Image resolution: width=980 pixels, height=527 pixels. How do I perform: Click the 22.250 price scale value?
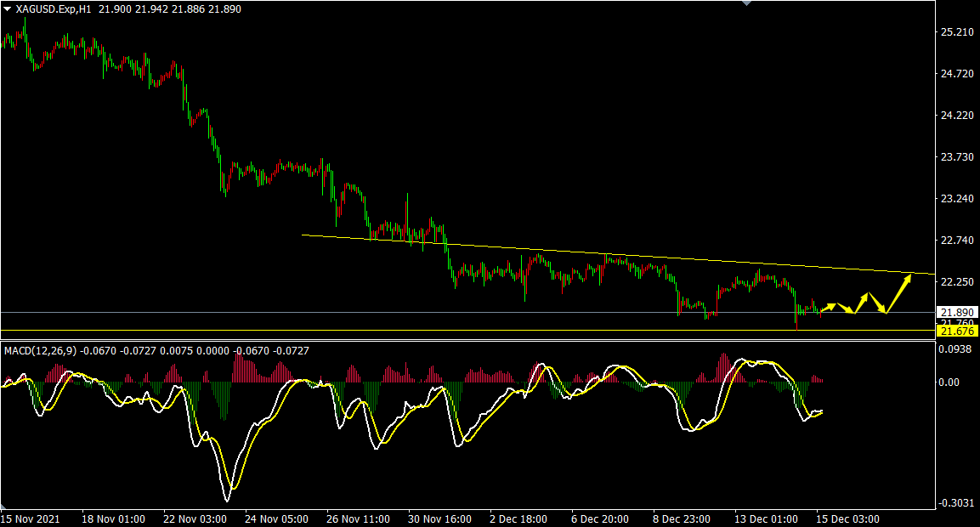957,282
